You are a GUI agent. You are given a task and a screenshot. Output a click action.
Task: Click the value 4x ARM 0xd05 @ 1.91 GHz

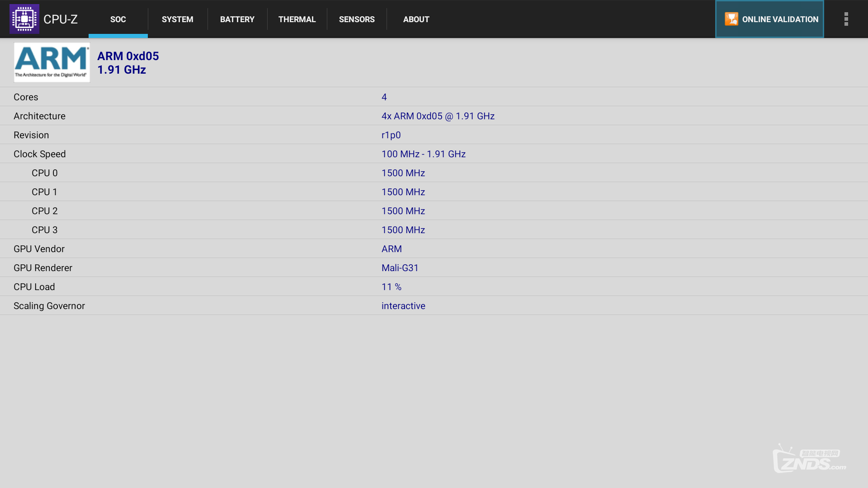tap(438, 116)
